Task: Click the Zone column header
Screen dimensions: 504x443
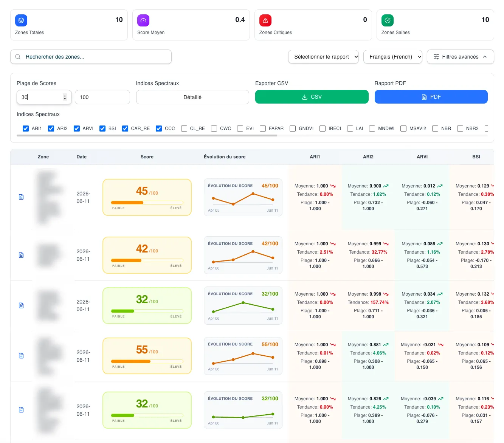Action: pos(43,157)
